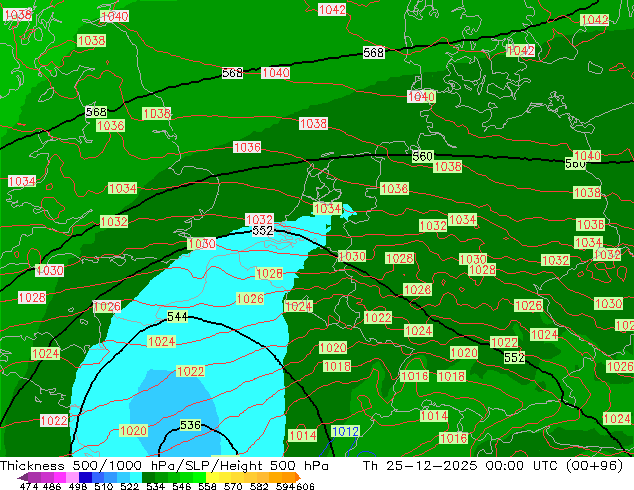Pick the dark navy blue legend swatch
The image size is (634, 490).
point(85,477)
